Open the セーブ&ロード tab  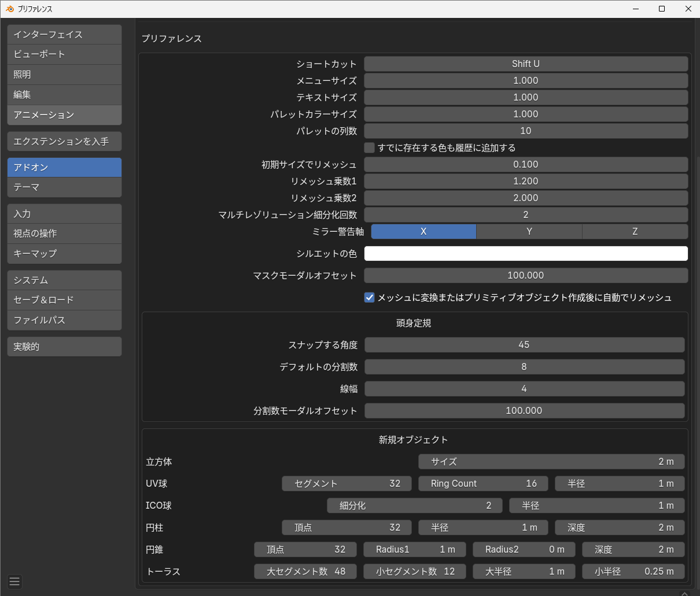pyautogui.click(x=64, y=300)
